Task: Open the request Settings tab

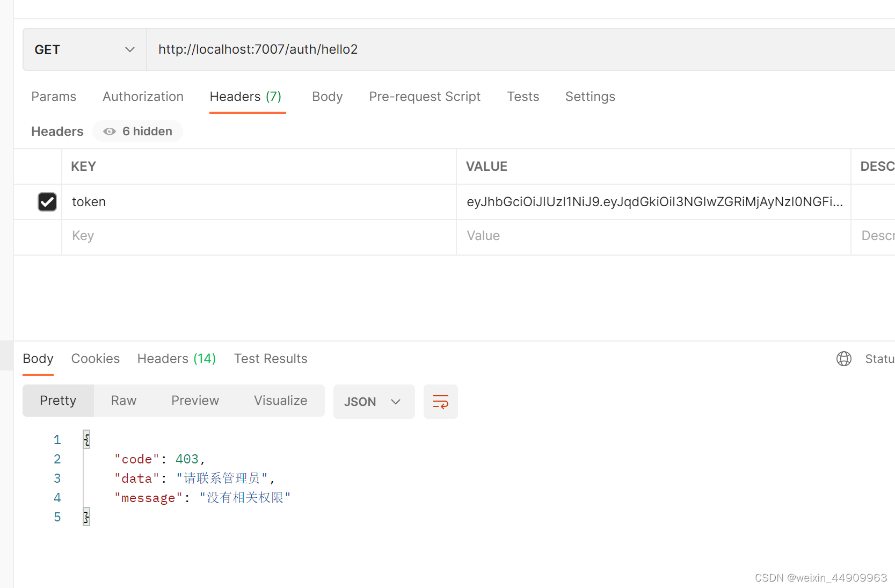Action: click(590, 97)
